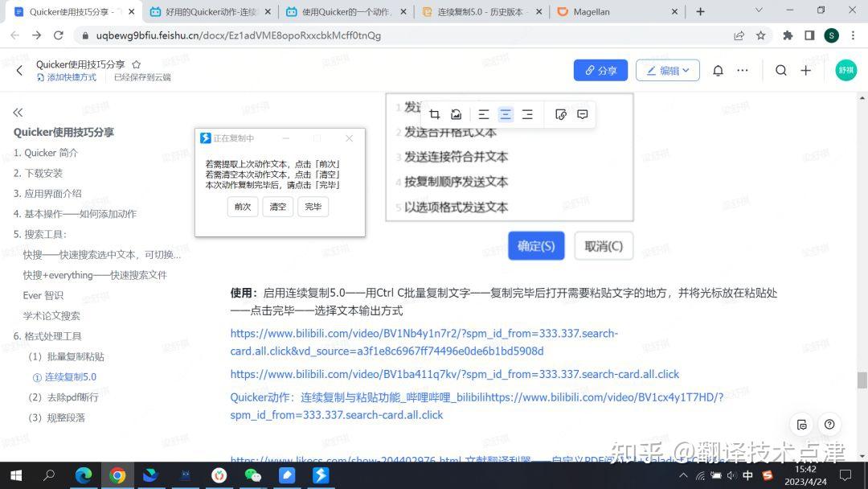Click 完毕 in the copying dialog
Image resolution: width=868 pixels, height=489 pixels.
313,207
